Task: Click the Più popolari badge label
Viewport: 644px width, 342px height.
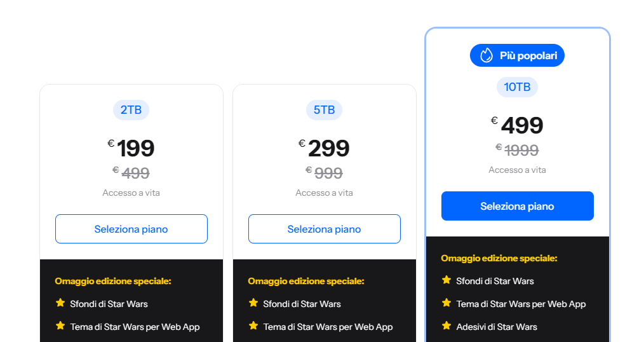Action: [528, 56]
